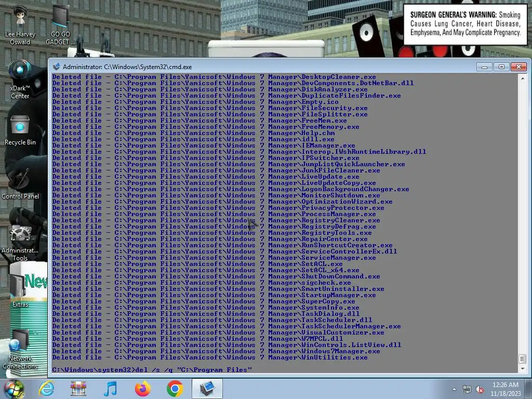Open the Lee Harvey Oswald desktop icon
The height and width of the screenshot is (399, 532).
click(20, 25)
